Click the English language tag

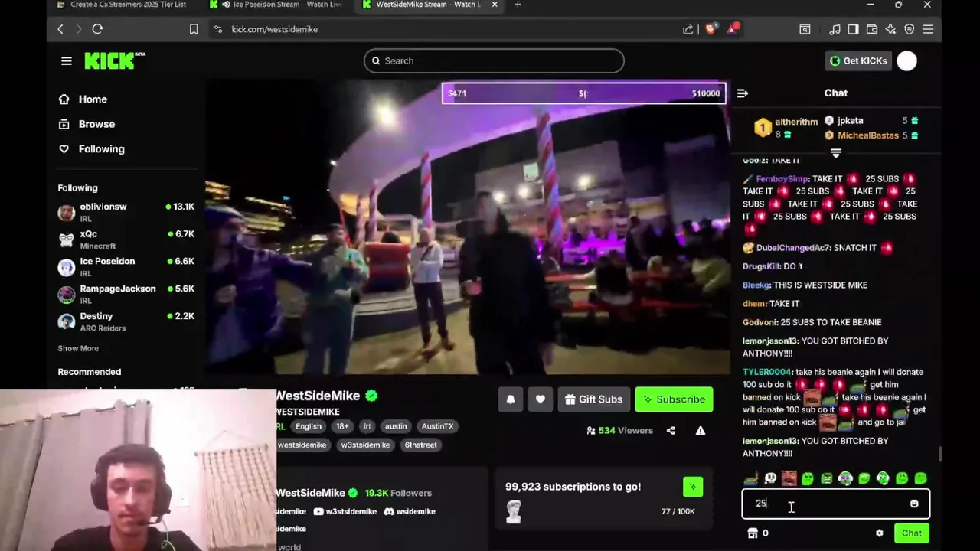point(309,426)
